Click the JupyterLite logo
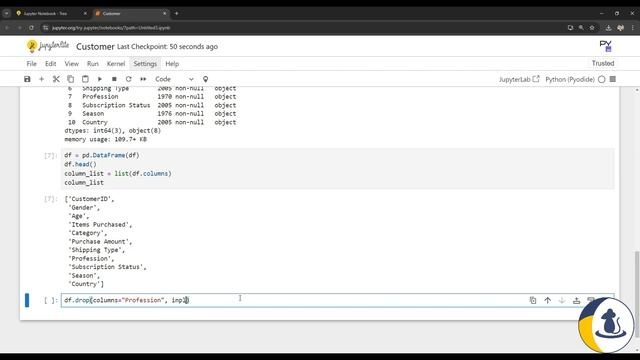640x360 pixels. coord(48,46)
